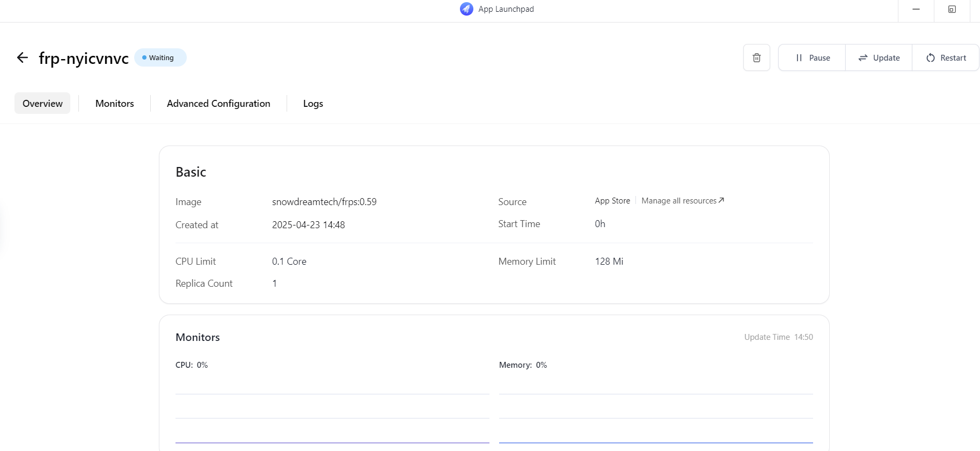This screenshot has width=980, height=451.
Task: Click the Update Time 14:50 label
Action: coord(778,337)
